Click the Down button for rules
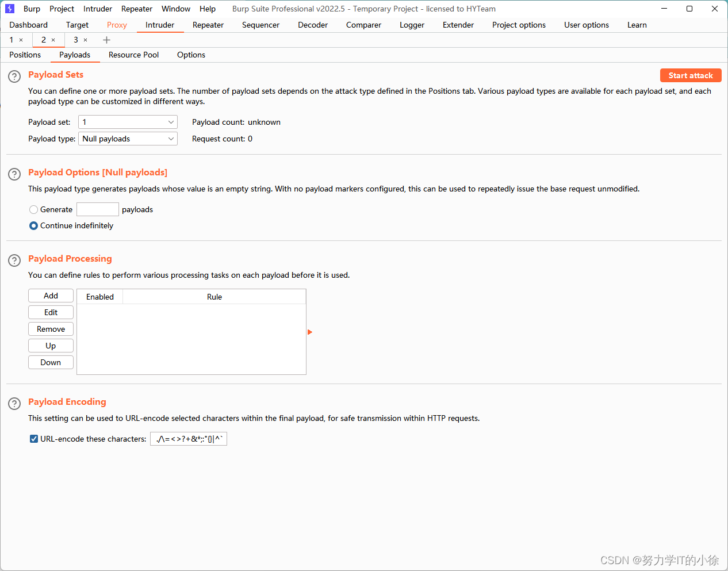The image size is (728, 571). (x=51, y=362)
